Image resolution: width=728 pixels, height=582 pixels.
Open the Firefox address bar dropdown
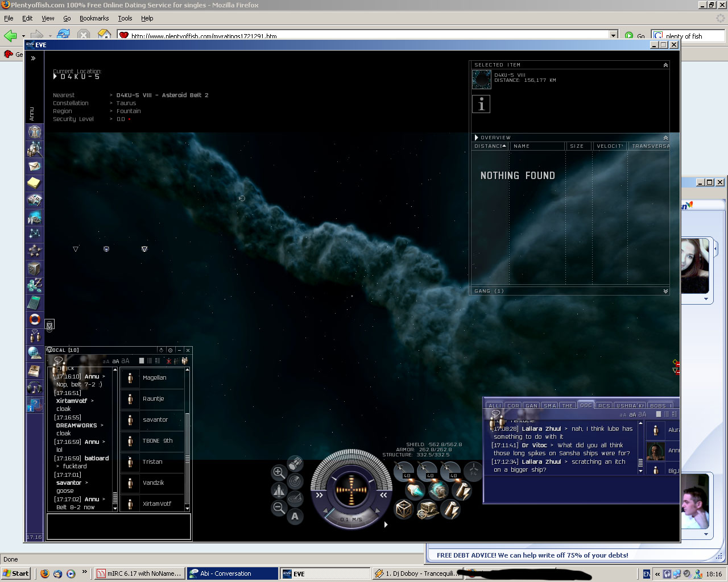[614, 35]
